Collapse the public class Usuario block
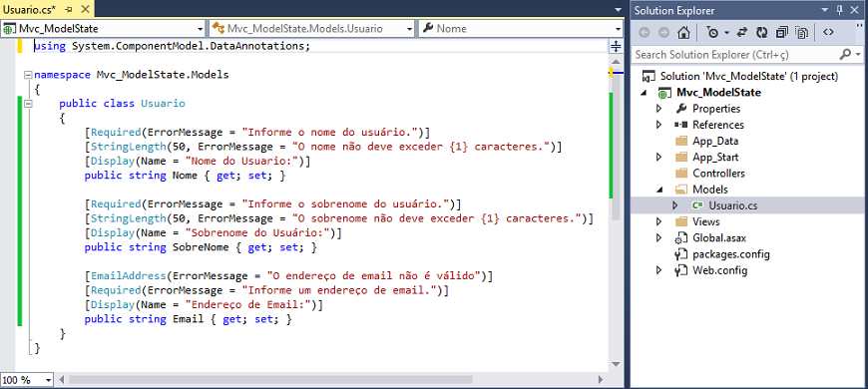Image resolution: width=868 pixels, height=389 pixels. [28, 103]
